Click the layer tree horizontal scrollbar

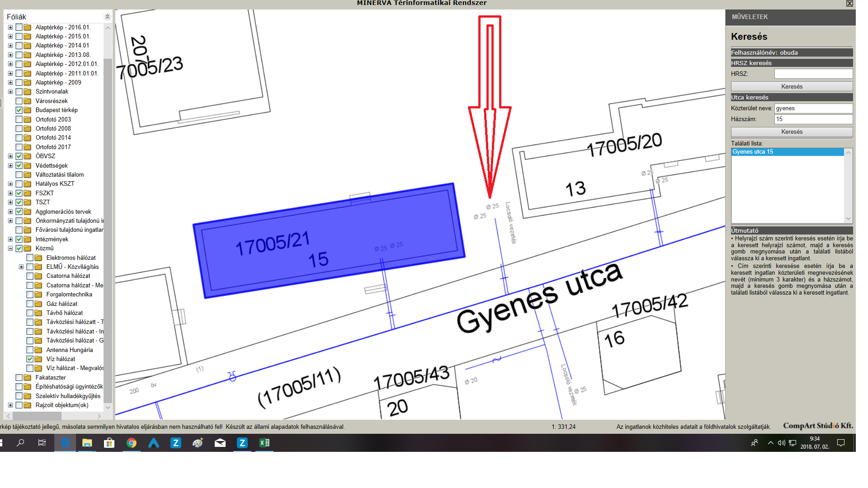coord(36,416)
